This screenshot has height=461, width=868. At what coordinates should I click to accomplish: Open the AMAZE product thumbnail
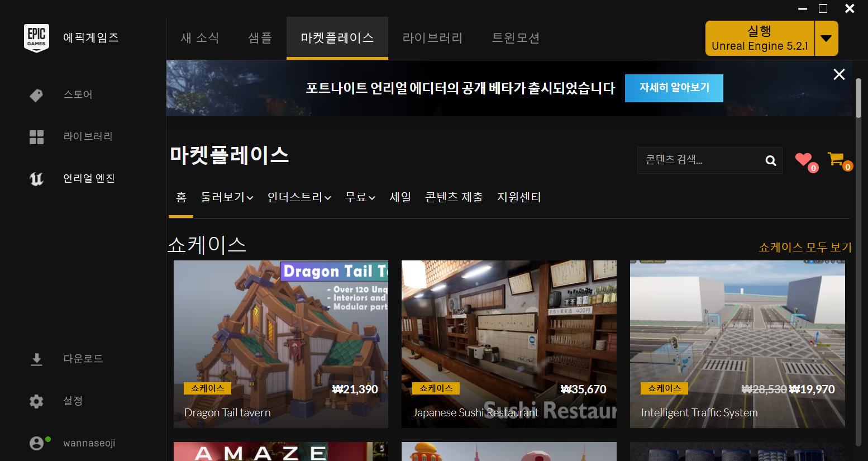[x=281, y=452]
